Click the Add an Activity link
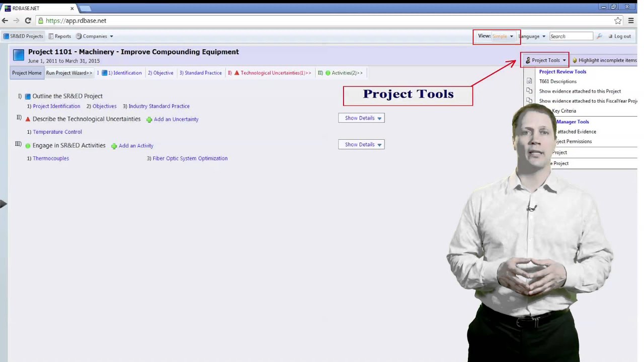 [x=136, y=146]
